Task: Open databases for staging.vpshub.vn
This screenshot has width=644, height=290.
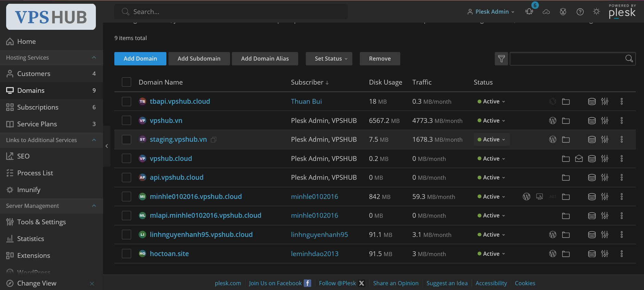Action: pos(592,140)
